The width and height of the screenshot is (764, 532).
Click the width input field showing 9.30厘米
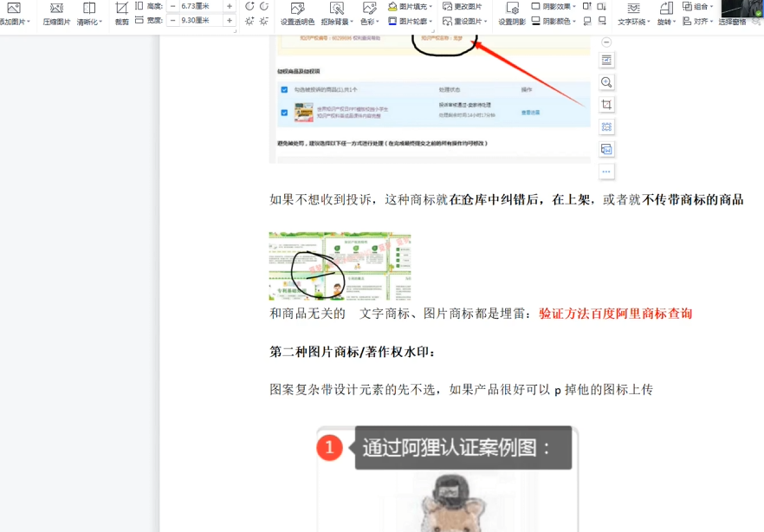click(200, 20)
